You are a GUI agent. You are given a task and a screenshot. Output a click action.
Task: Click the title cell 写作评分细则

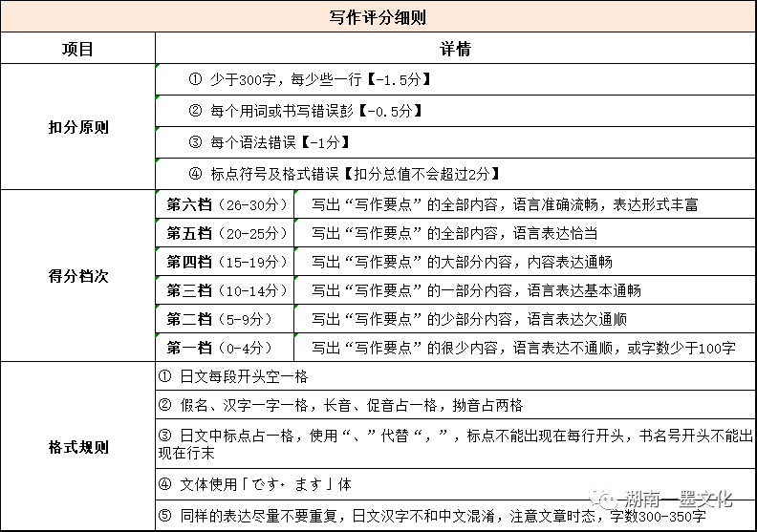(x=378, y=16)
